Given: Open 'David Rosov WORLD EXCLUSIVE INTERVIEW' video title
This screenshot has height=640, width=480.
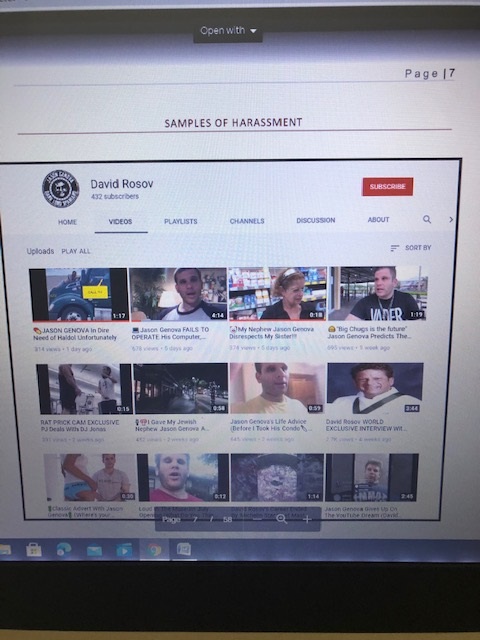Looking at the screenshot, I should click(x=366, y=425).
